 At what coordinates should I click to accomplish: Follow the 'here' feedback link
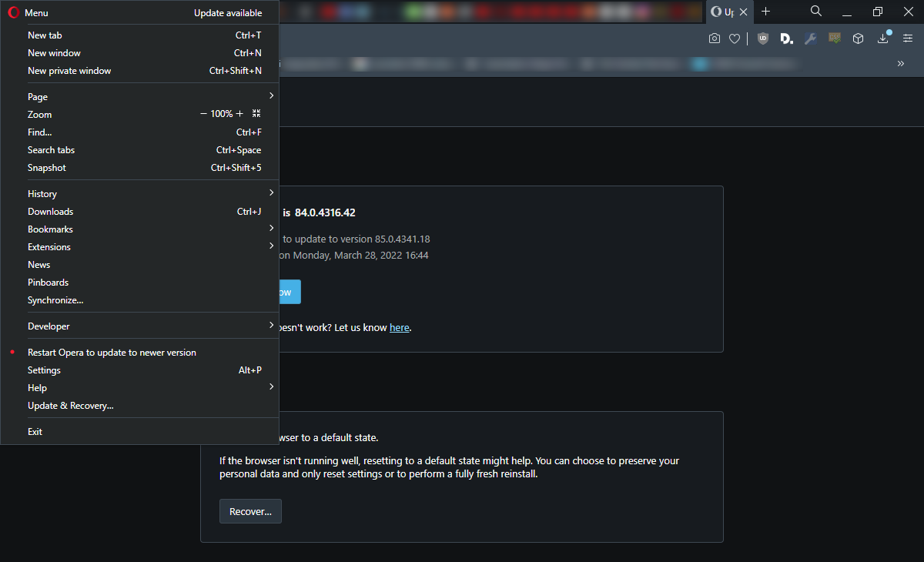(x=400, y=327)
